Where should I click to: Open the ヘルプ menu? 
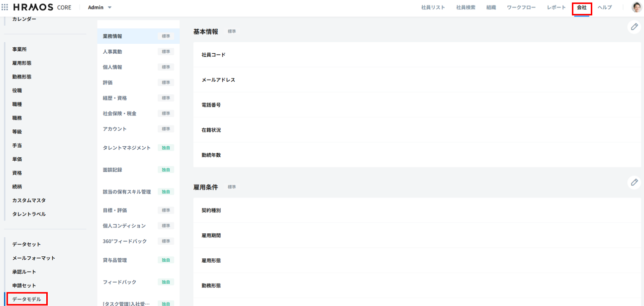click(x=604, y=7)
